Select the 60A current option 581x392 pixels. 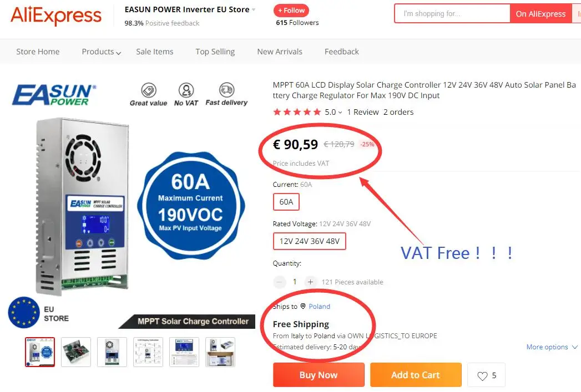tap(286, 202)
